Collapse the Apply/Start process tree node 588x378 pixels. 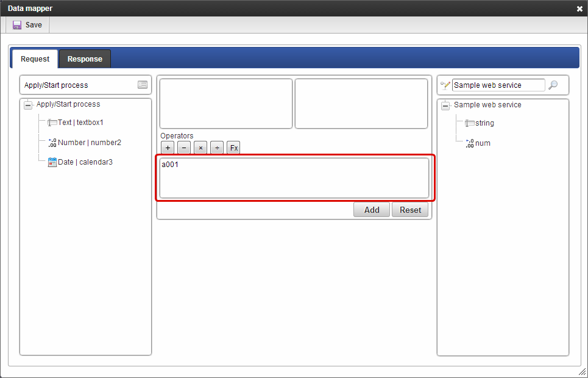[28, 105]
